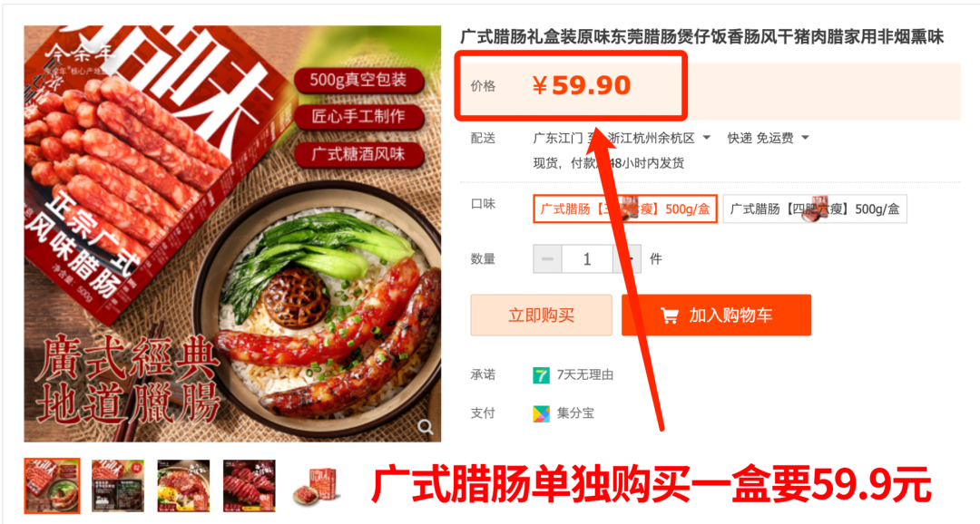Select the fifth thumbnail showing the box

[314, 486]
